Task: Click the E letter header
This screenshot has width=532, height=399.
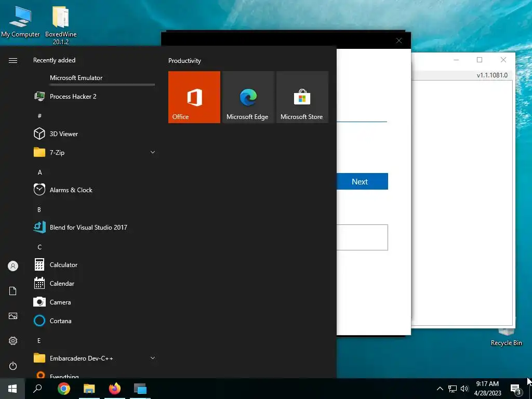Action: (x=39, y=340)
